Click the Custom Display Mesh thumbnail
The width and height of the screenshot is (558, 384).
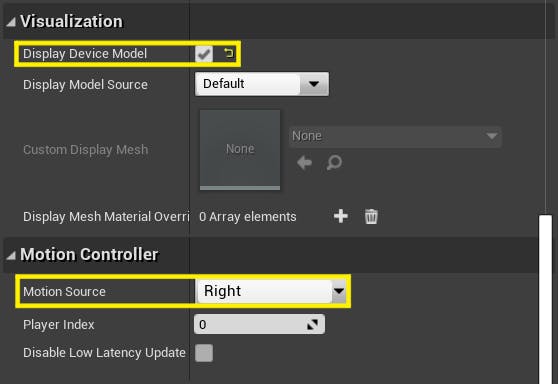click(x=240, y=149)
